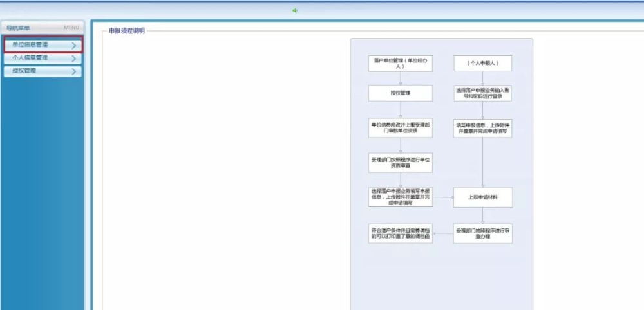Click the green speaker icon in header

pos(295,10)
